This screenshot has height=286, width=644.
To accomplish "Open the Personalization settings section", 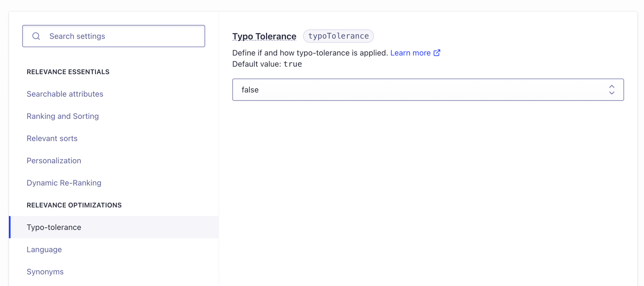I will tap(54, 160).
